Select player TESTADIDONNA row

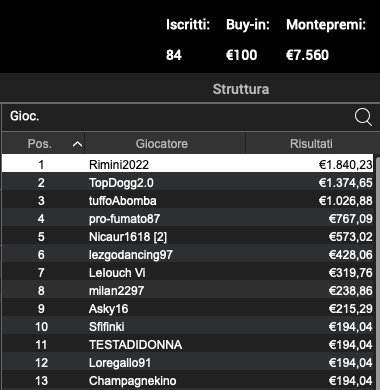click(188, 344)
